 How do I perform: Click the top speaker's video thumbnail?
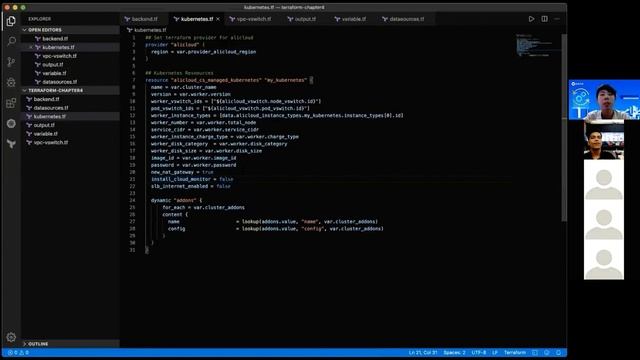click(x=604, y=100)
